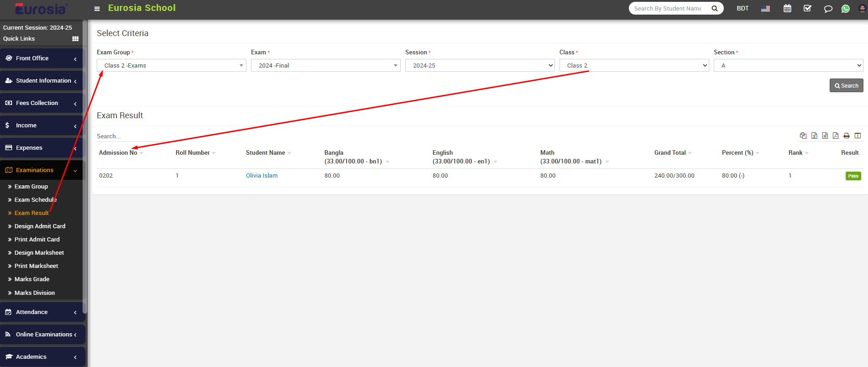The image size is (868, 367).
Task: Toggle sidebar with the hamburger menu icon
Action: coord(97,9)
